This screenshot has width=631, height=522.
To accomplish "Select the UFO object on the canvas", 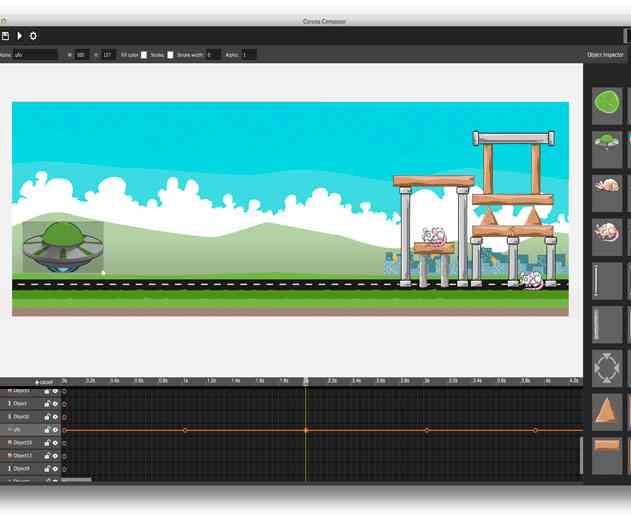I will [x=63, y=247].
